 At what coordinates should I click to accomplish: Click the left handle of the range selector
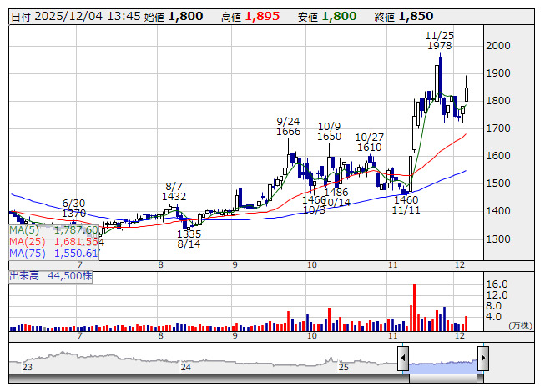pyautogui.click(x=402, y=359)
